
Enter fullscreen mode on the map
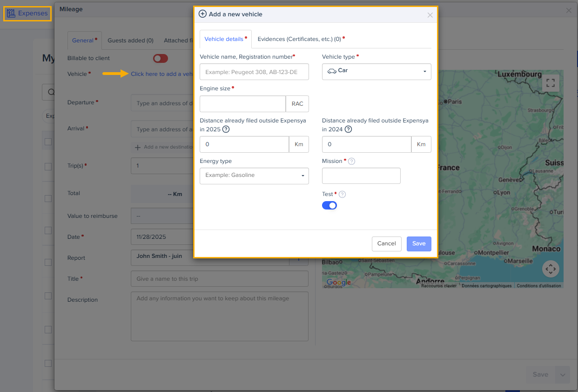coord(551,83)
